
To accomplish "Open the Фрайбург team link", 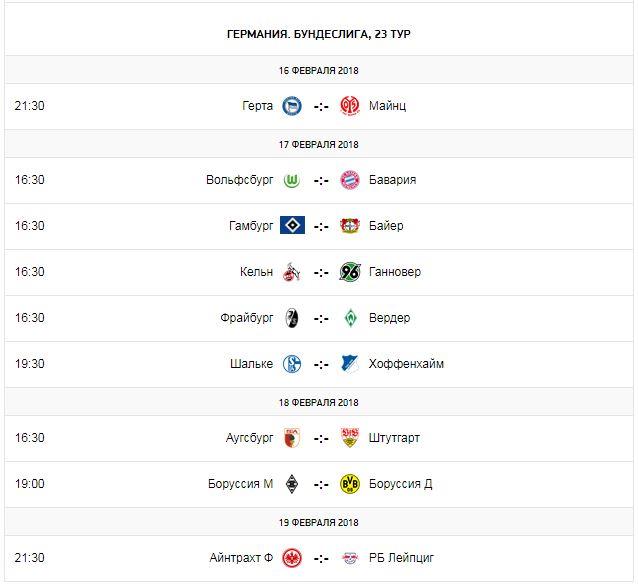I will [246, 318].
